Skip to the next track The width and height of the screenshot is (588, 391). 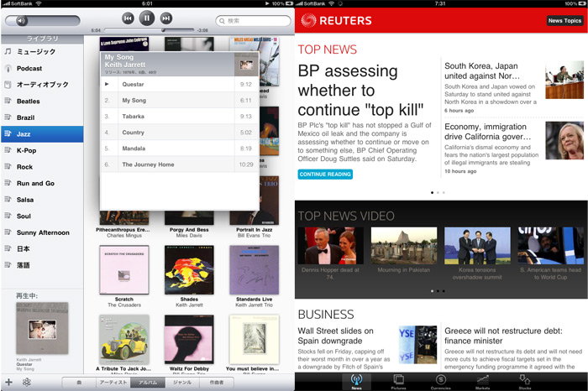[x=166, y=18]
